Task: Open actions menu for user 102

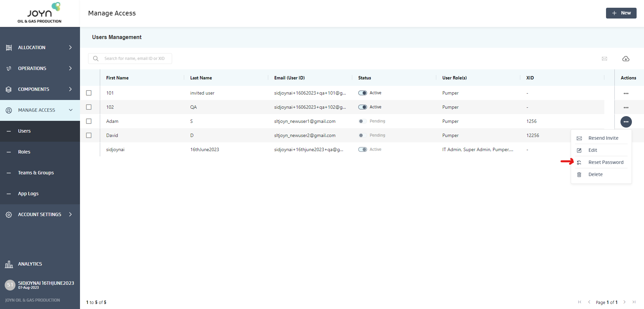Action: (x=626, y=107)
